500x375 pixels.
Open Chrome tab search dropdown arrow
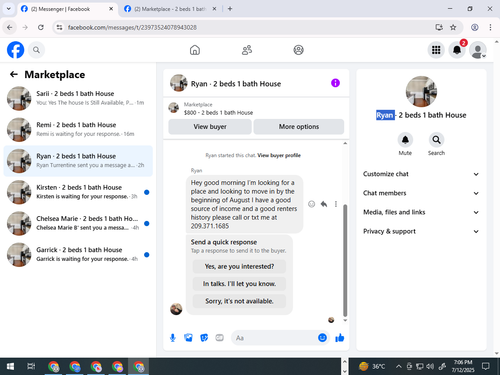tap(9, 9)
